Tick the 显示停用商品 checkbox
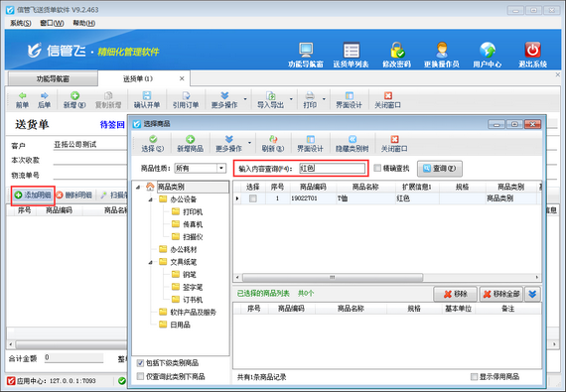The image size is (566, 392). tap(474, 377)
